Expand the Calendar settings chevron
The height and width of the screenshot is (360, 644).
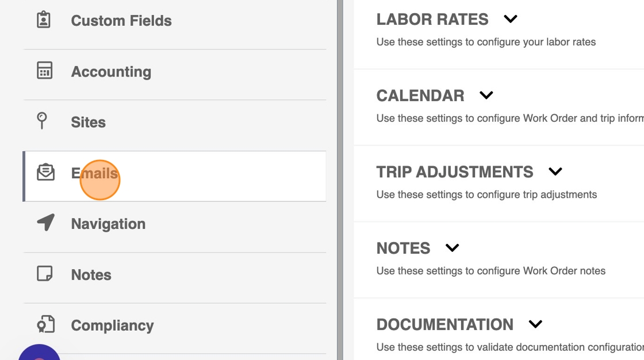[486, 95]
